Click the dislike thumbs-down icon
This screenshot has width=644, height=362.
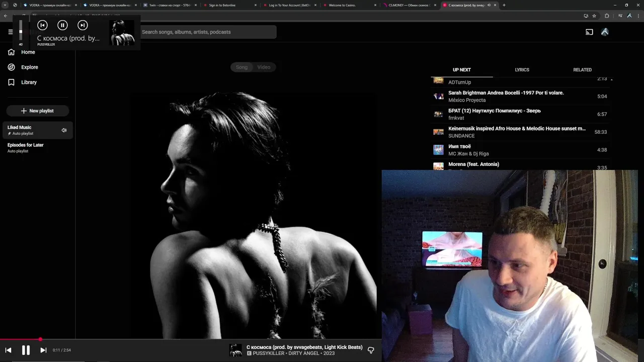[371, 350]
